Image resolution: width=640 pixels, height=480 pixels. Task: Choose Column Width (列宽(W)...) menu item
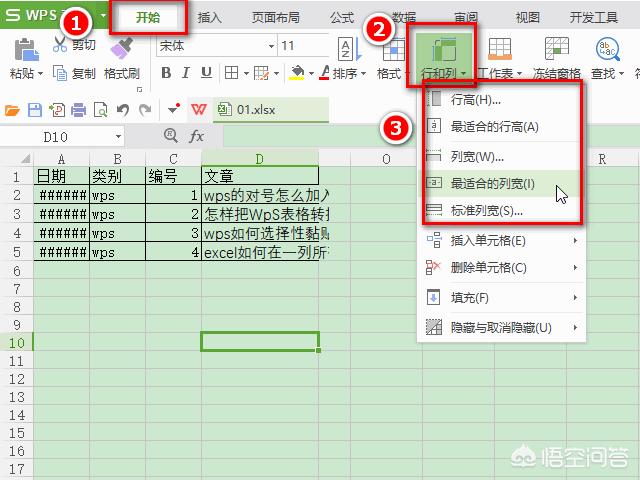coord(501,156)
